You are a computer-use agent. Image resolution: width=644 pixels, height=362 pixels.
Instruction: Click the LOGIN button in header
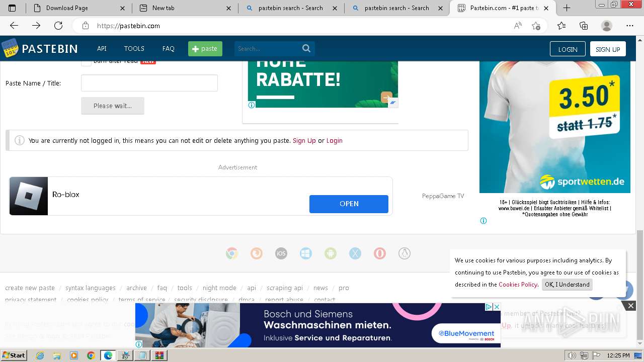[x=568, y=49]
